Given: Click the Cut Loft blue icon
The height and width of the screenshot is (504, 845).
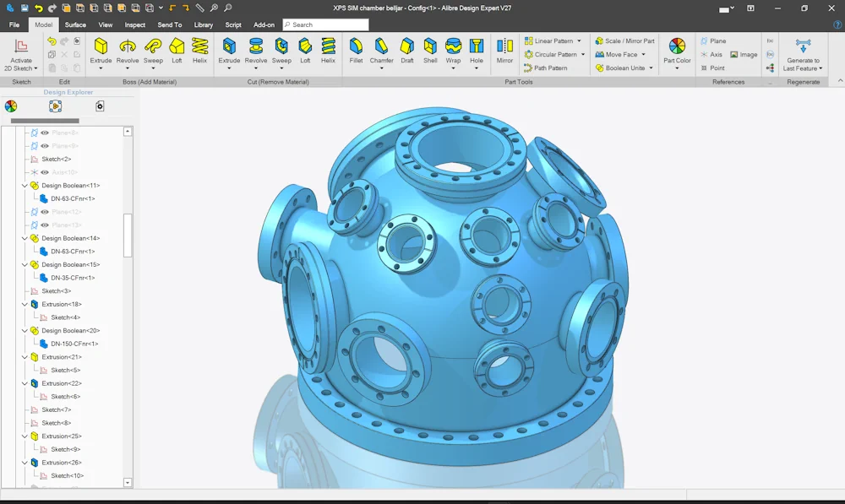Looking at the screenshot, I should pos(305,46).
